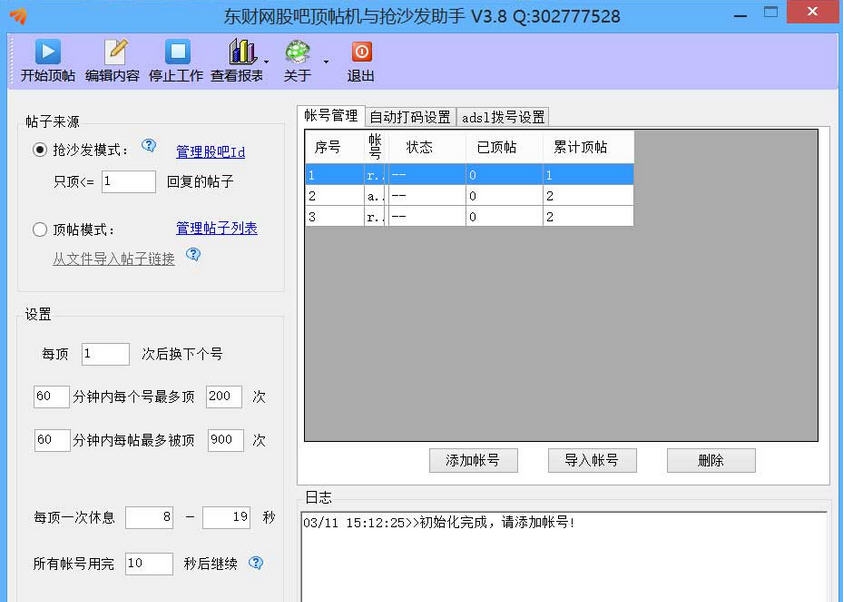844x602 pixels.
Task: Focus the minimum rest seconds field 8
Action: click(149, 517)
